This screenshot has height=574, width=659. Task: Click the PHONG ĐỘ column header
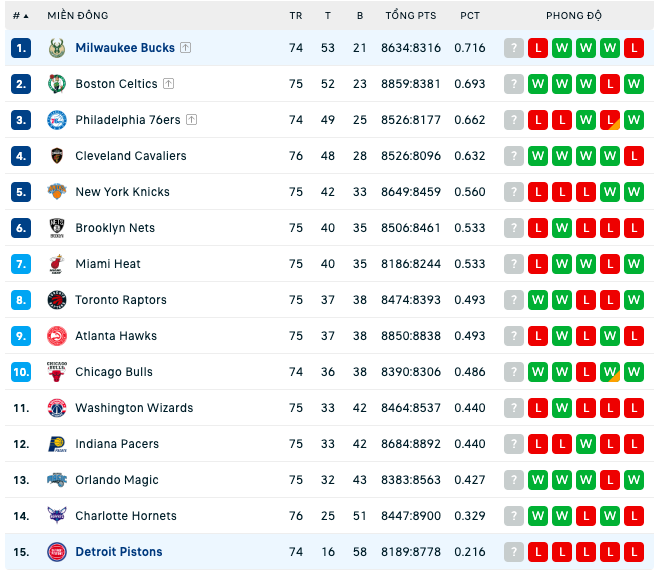click(574, 16)
